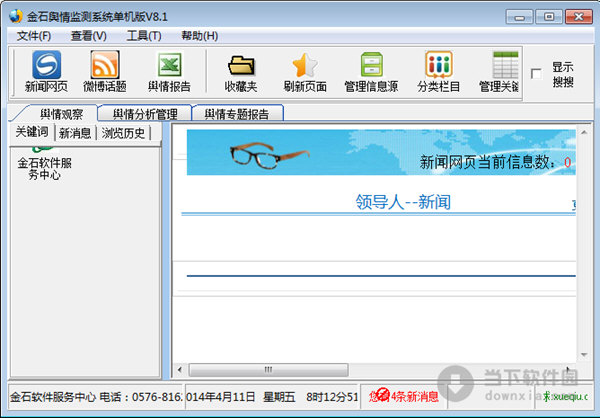Open the 收藏夹 favorites folder

(241, 72)
